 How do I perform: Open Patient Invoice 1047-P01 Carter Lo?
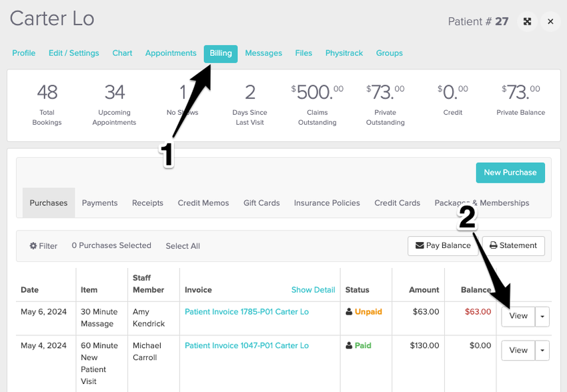247,346
